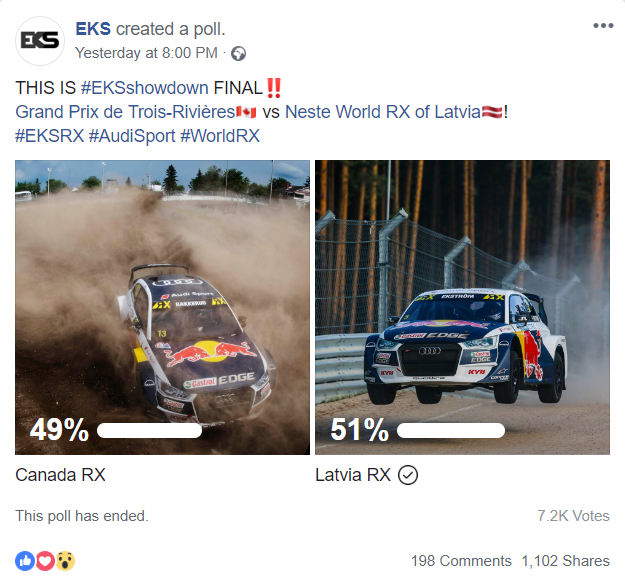Screen dimensions: 625x586
Task: Click the Love heart reaction icon
Action: pyautogui.click(x=45, y=561)
